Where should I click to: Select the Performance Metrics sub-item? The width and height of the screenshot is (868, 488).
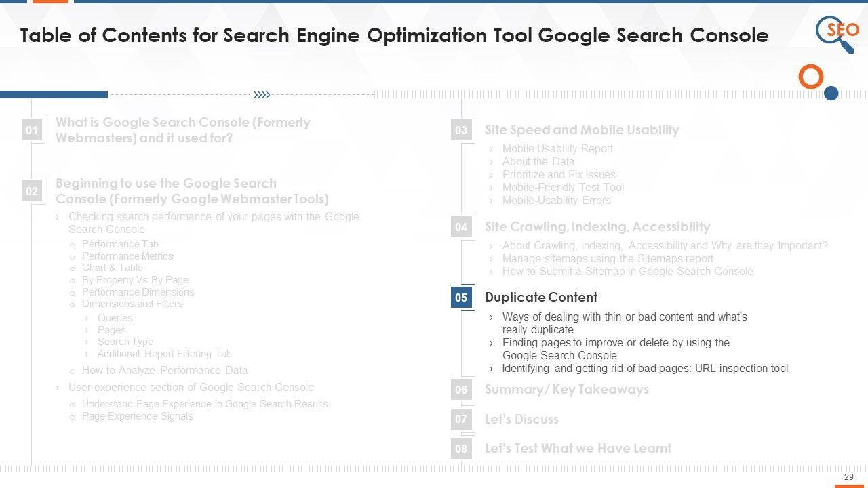click(x=127, y=256)
